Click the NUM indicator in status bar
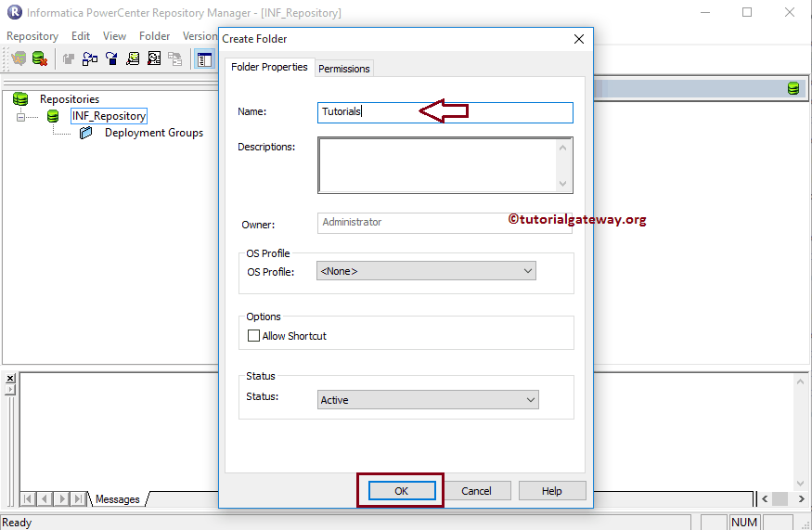This screenshot has width=812, height=530. 744,523
